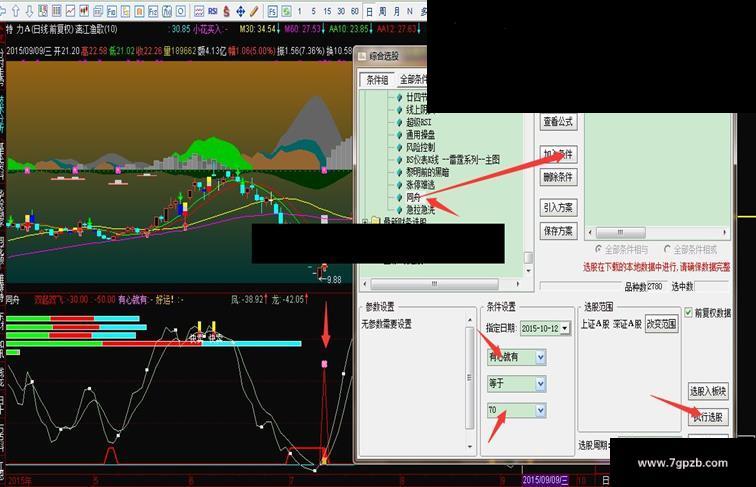Viewport: 756px width, 487px height.
Task: Click the 执行选股 button
Action: click(x=708, y=417)
